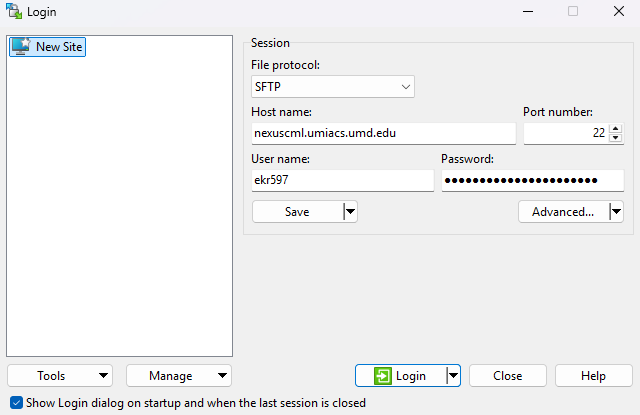Screen dimensions: 640x415
Task: Click the New Site computer icon
Action: pos(21,47)
